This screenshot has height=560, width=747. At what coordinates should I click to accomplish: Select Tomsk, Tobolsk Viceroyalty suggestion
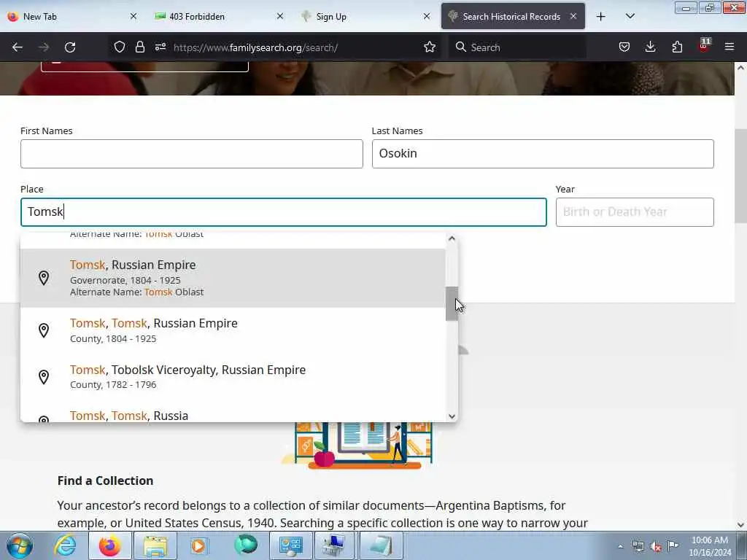(x=233, y=377)
